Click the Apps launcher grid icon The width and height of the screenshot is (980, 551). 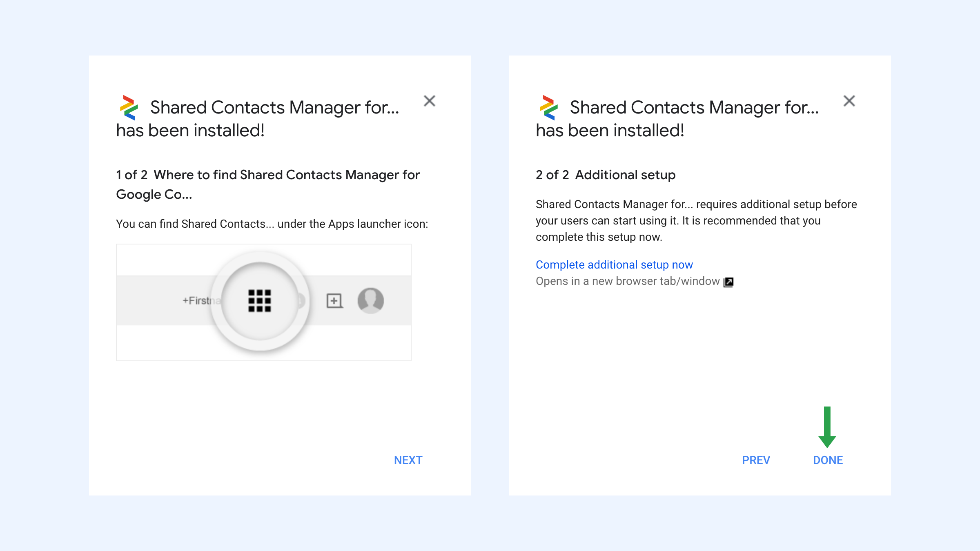(x=260, y=301)
